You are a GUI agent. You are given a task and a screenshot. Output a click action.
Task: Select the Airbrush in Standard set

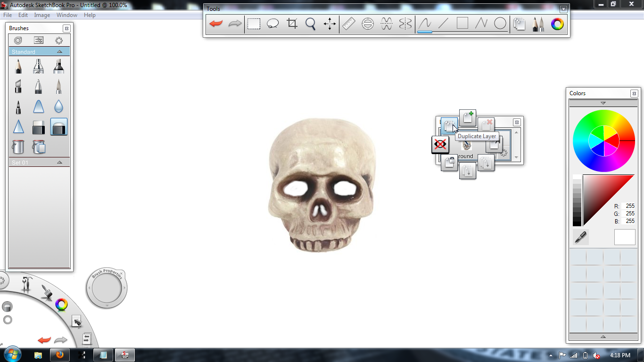click(39, 66)
